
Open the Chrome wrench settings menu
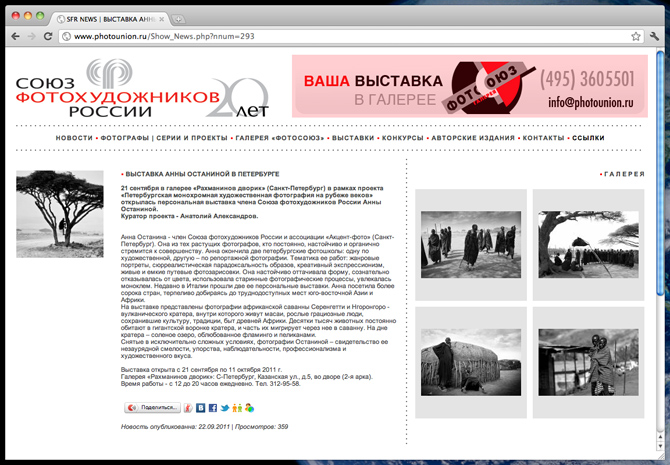(654, 36)
